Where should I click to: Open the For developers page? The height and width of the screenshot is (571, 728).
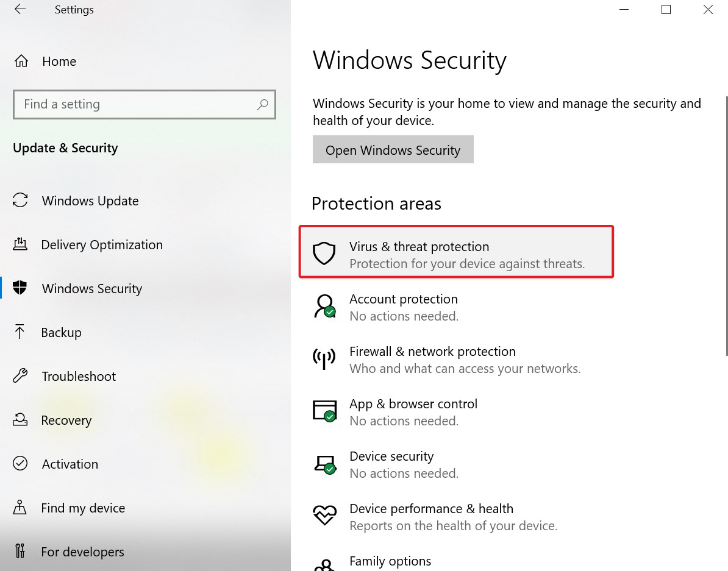coord(82,552)
